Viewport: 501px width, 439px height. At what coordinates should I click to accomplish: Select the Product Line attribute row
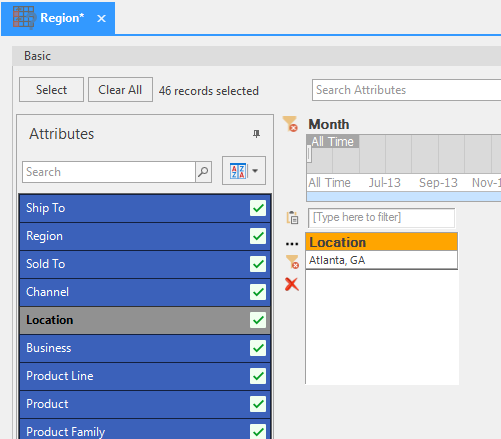tap(145, 376)
